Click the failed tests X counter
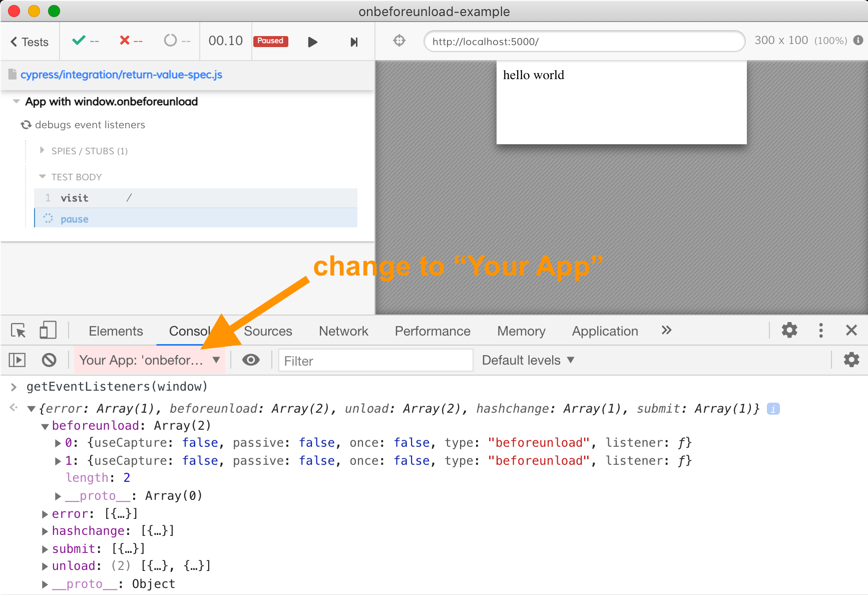 click(131, 41)
